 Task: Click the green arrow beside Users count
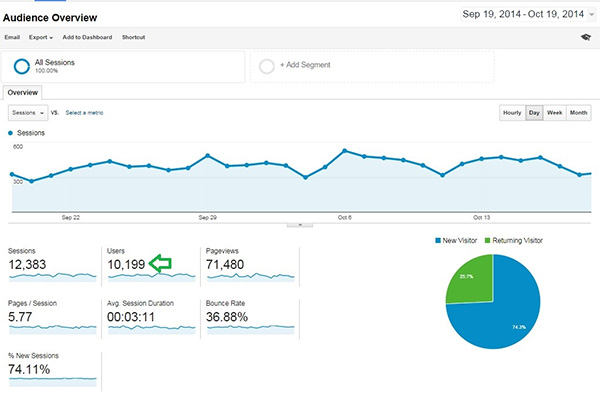coord(160,264)
